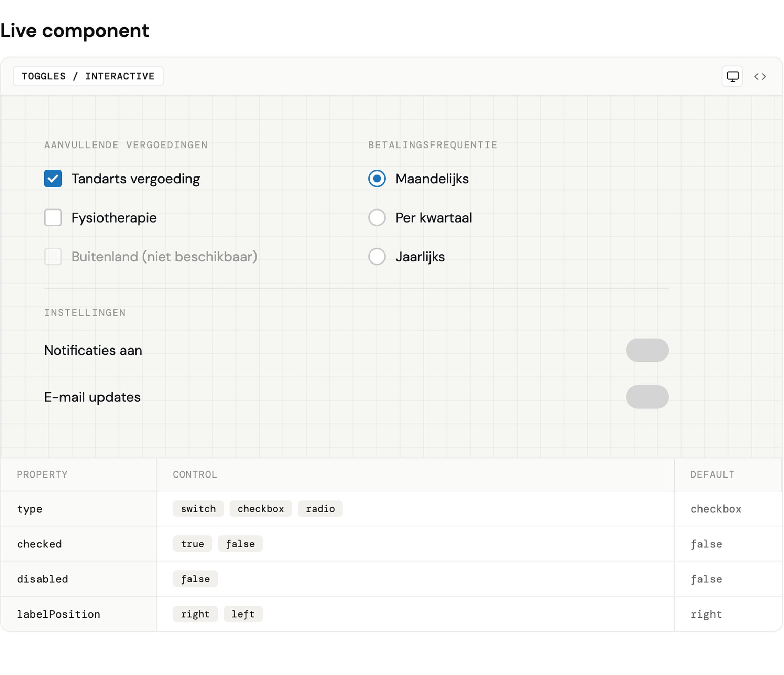
Task: Select checkbox in the type control row
Action: click(x=260, y=509)
